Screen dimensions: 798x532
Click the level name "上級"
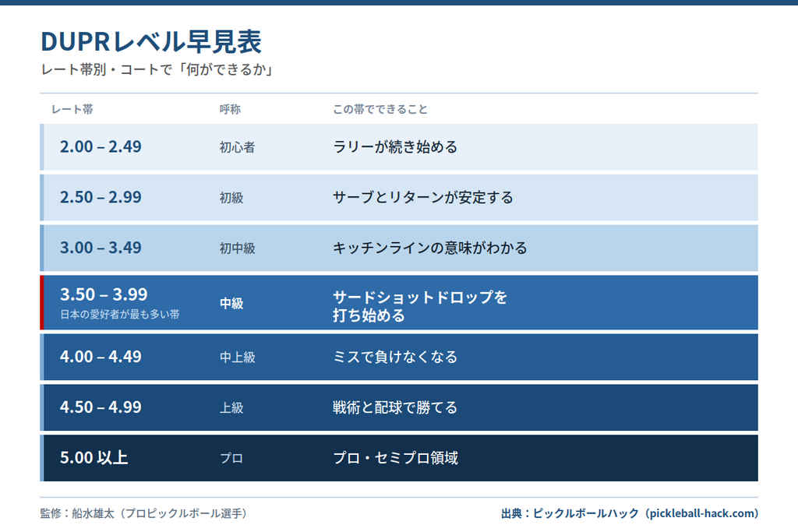(x=231, y=408)
